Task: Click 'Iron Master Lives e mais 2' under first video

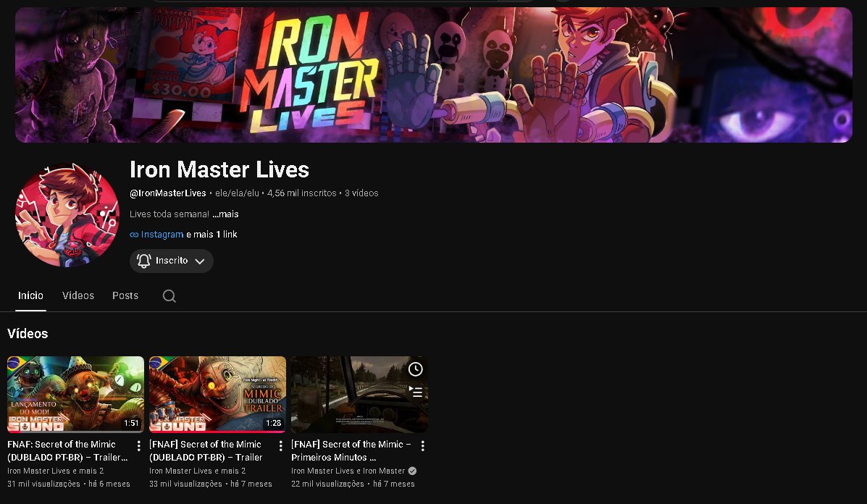Action: coord(55,471)
